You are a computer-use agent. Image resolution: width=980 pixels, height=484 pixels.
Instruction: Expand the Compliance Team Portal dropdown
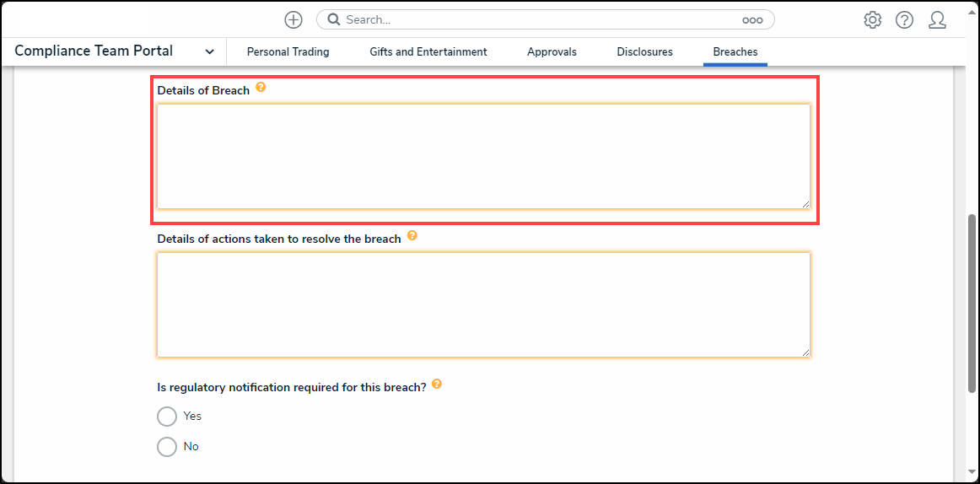pyautogui.click(x=209, y=52)
